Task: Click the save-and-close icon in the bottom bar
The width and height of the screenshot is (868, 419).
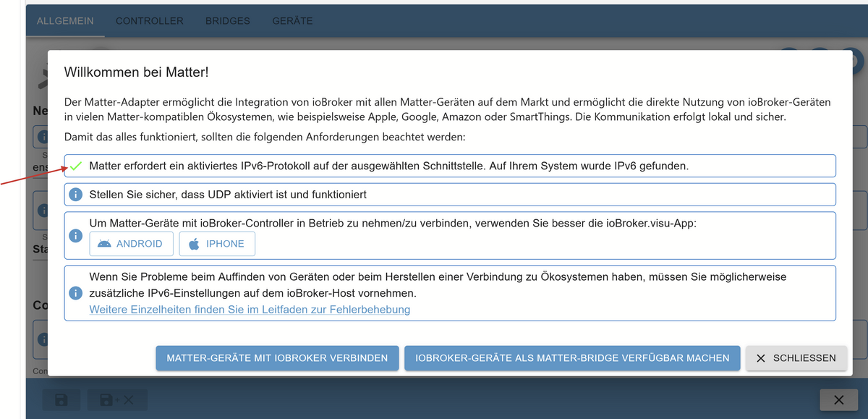Action: (116, 400)
